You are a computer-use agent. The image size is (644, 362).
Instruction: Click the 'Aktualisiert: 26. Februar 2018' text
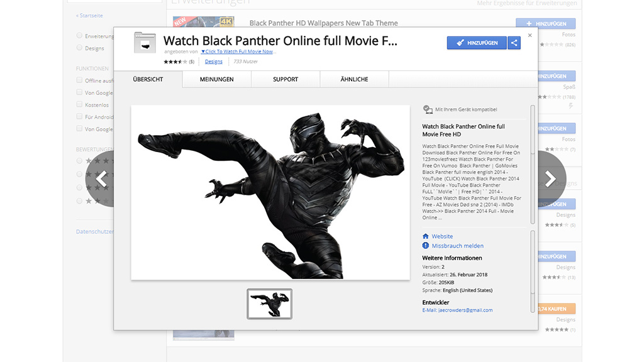click(x=455, y=275)
